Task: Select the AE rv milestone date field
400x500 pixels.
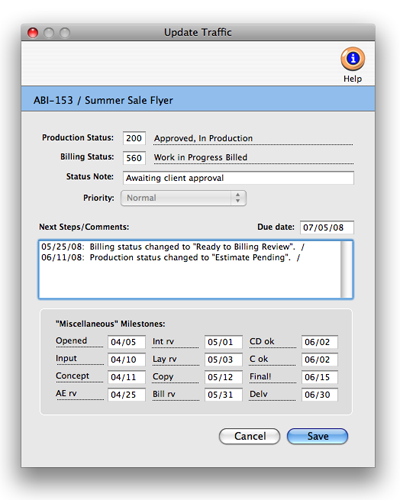Action: [126, 395]
